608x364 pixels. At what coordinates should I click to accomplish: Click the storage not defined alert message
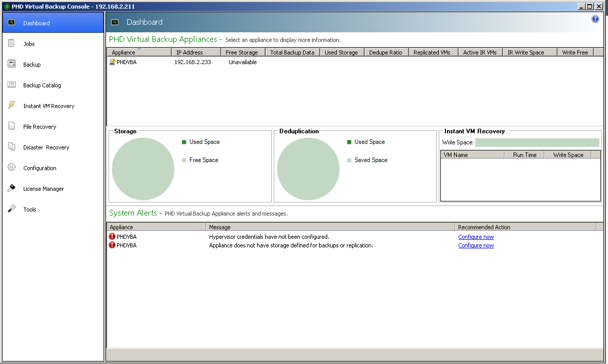point(291,245)
